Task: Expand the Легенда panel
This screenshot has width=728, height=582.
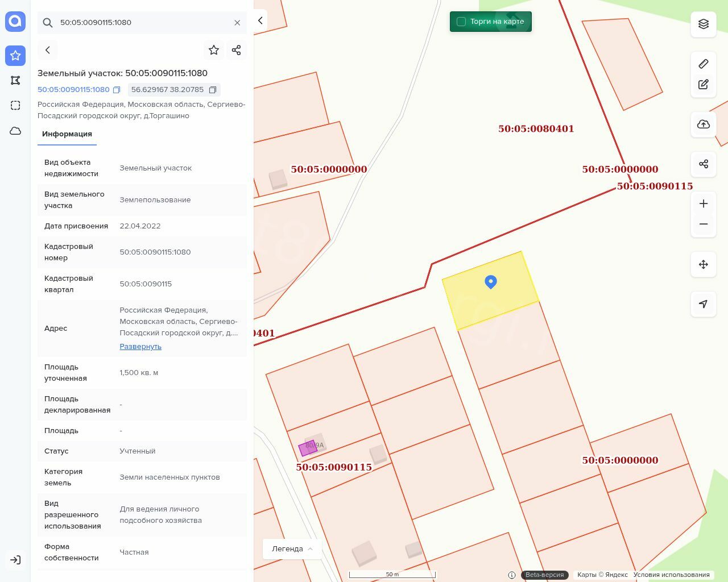Action: point(292,548)
